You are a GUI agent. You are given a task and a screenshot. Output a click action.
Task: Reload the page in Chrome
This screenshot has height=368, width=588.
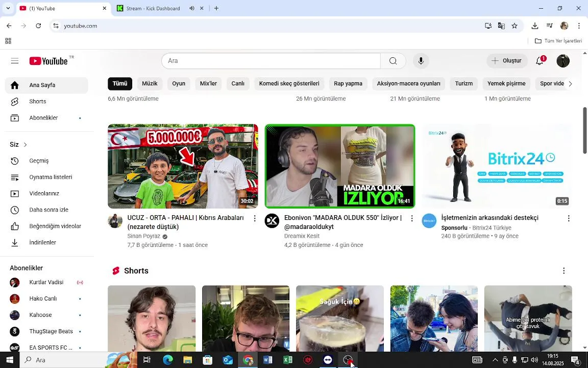click(x=38, y=26)
